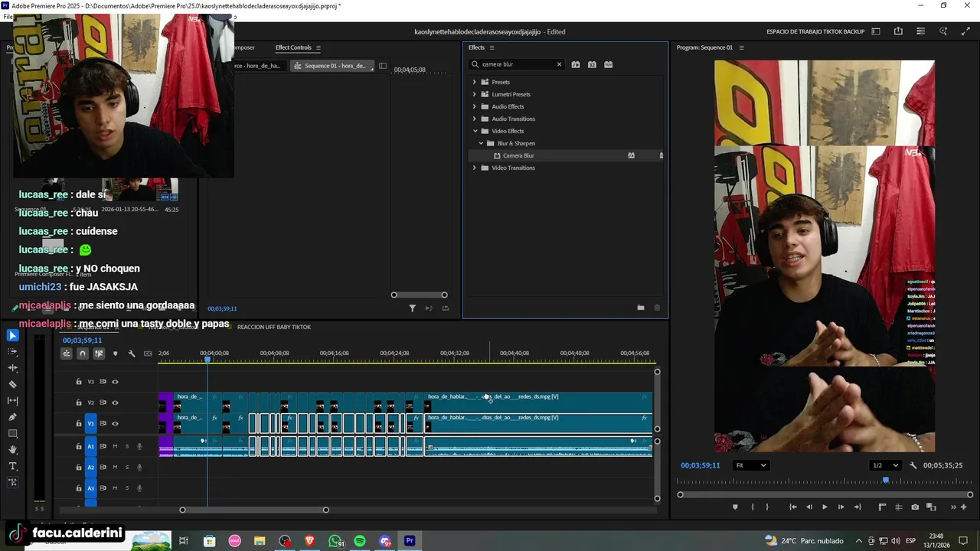Screen dimensions: 980x551
Task: Delete custom item in Effects panel
Action: pyautogui.click(x=657, y=308)
